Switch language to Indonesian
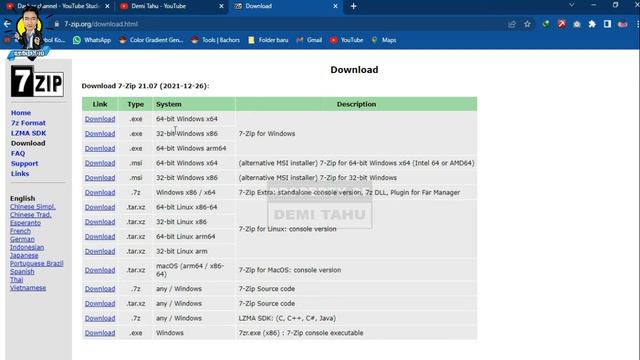 tap(27, 247)
